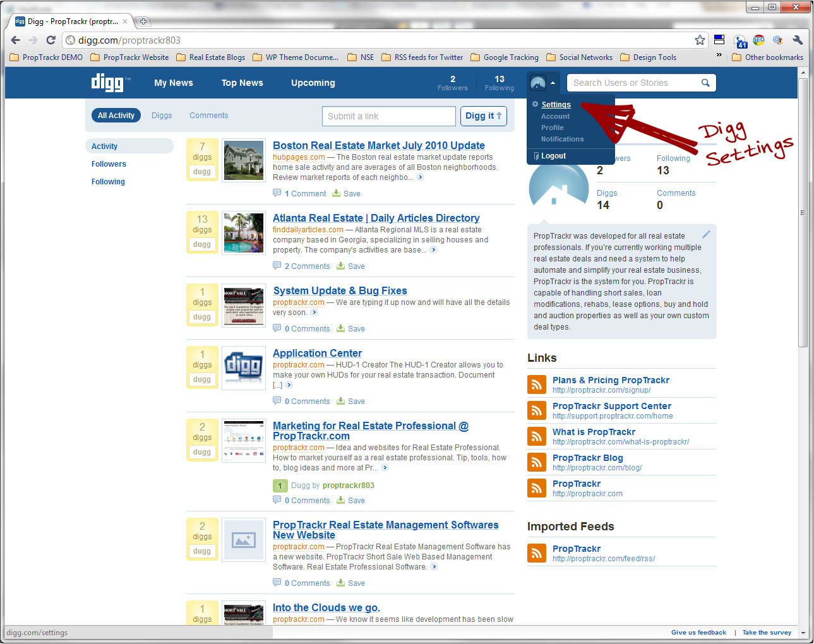
Task: Bookmark the page with the star icon
Action: 700,39
